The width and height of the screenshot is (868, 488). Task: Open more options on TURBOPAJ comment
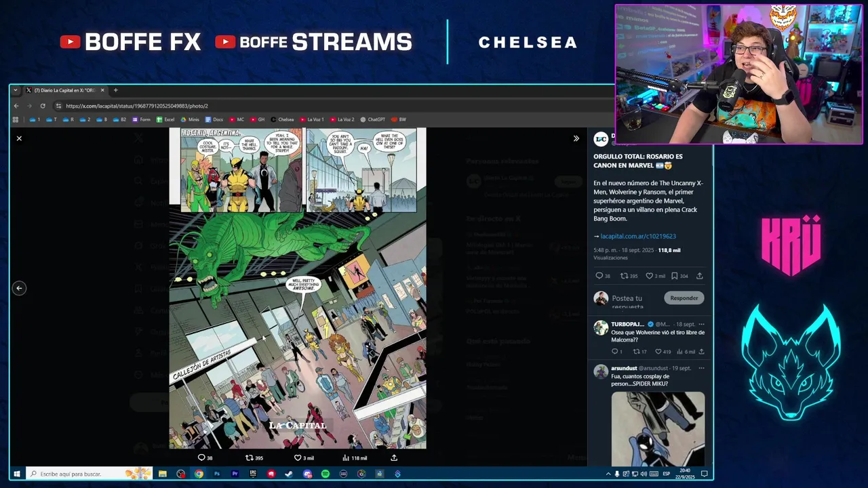(x=701, y=324)
